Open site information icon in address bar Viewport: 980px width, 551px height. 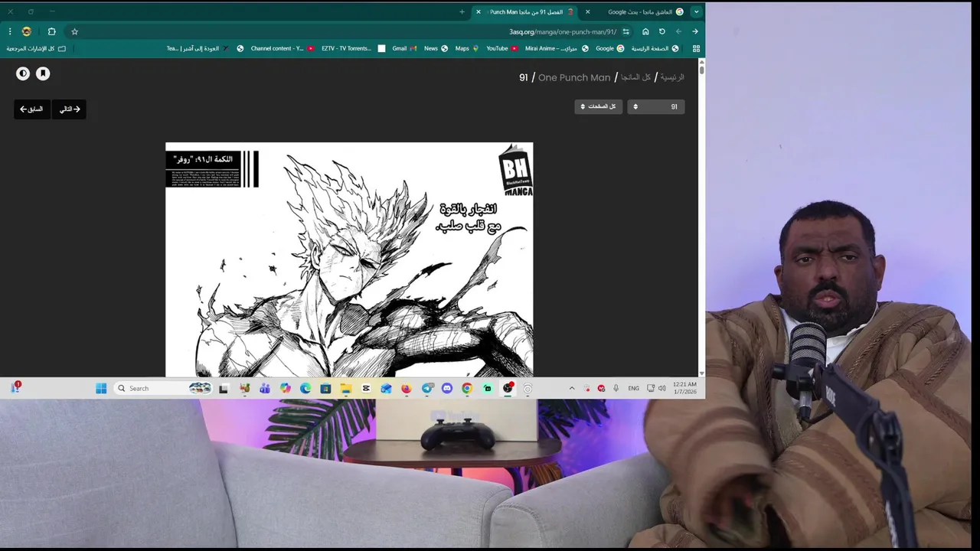(626, 31)
